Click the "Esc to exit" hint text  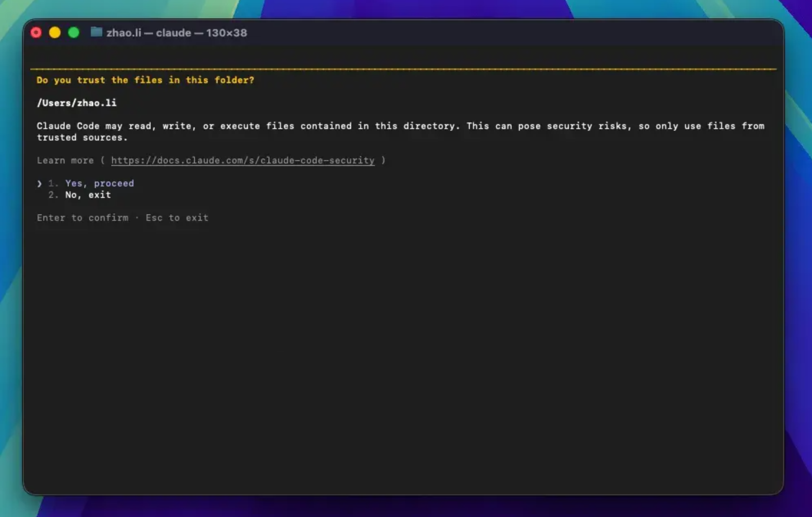point(177,218)
